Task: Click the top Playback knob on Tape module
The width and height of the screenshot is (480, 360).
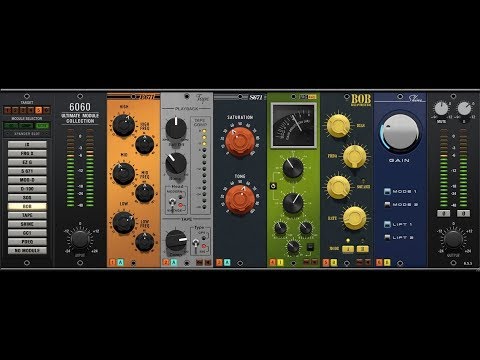Action: click(176, 128)
